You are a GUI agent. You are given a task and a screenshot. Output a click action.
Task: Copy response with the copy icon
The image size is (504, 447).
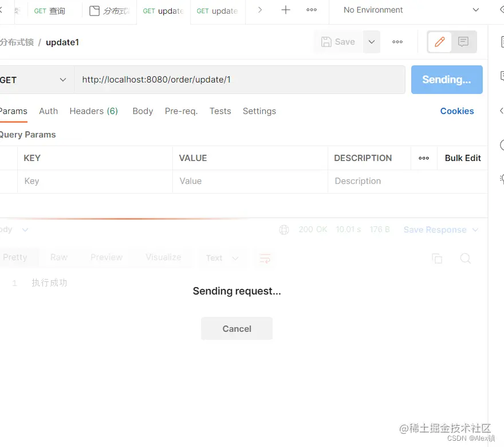point(437,258)
